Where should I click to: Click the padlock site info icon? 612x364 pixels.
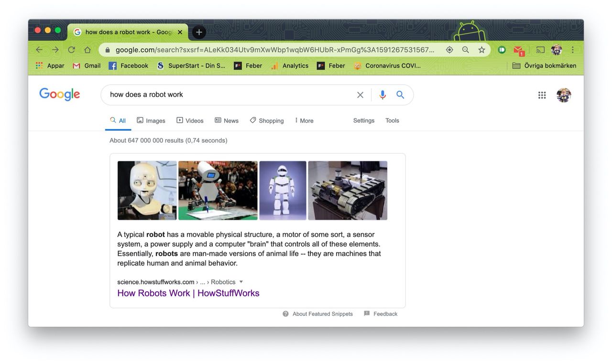108,50
